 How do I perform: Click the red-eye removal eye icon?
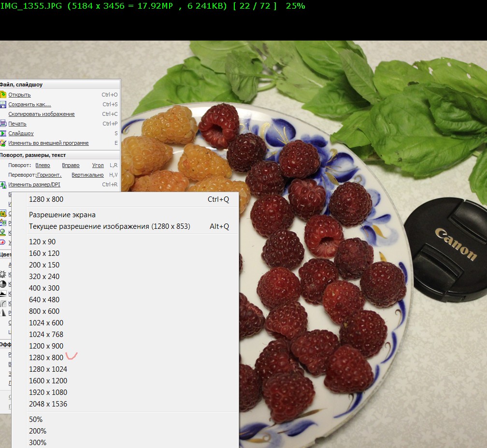3,242
